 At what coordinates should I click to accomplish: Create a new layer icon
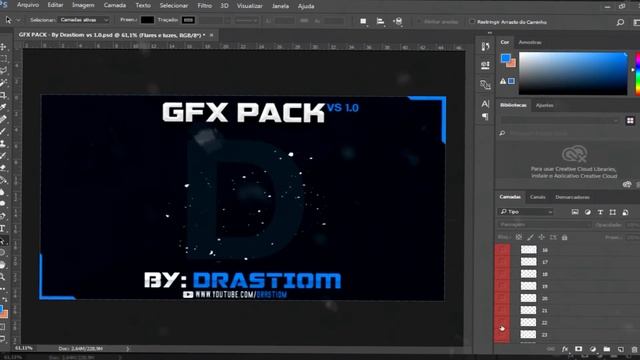[x=621, y=349]
